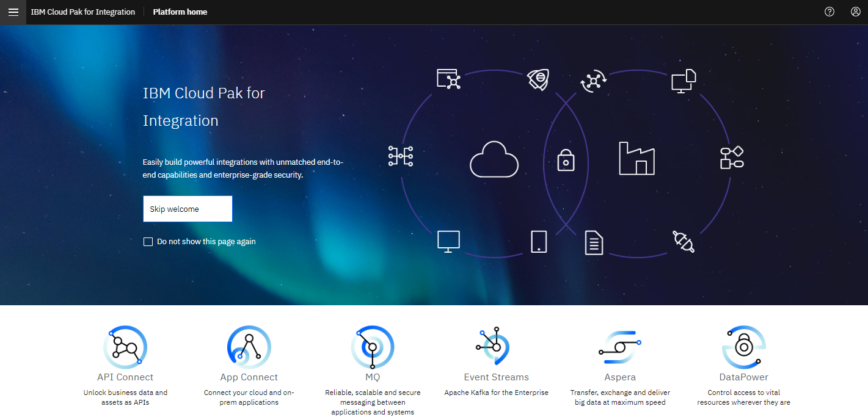Click the document page icon in diagram
Screen dimensions: 868x420
click(594, 242)
